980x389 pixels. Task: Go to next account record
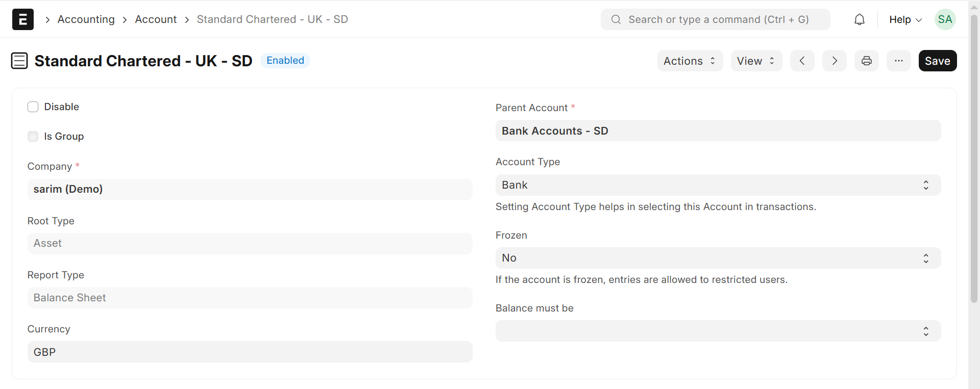[x=835, y=61]
